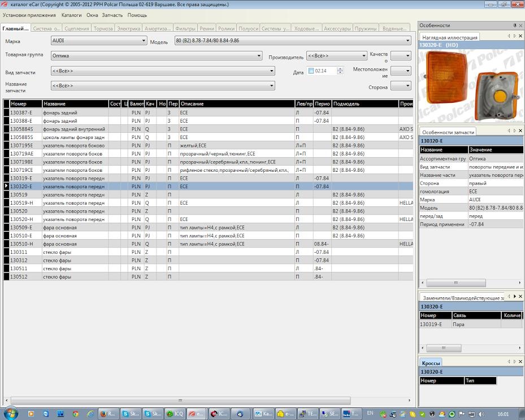Open the Окна menu
The width and height of the screenshot is (525, 420).
92,15
